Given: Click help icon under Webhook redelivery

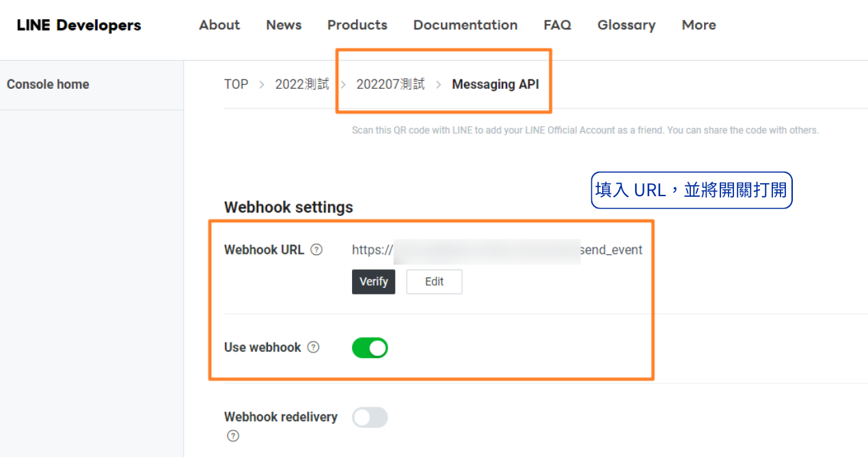Looking at the screenshot, I should click(233, 436).
